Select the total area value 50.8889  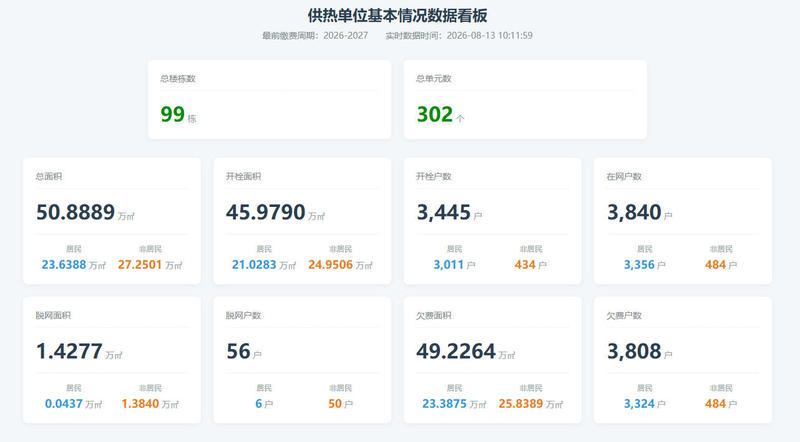click(76, 212)
